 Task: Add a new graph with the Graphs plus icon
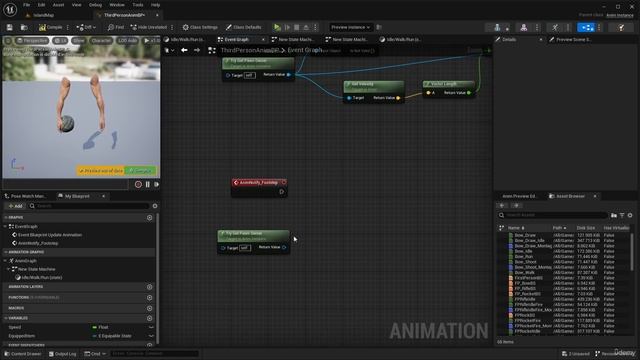click(x=149, y=218)
